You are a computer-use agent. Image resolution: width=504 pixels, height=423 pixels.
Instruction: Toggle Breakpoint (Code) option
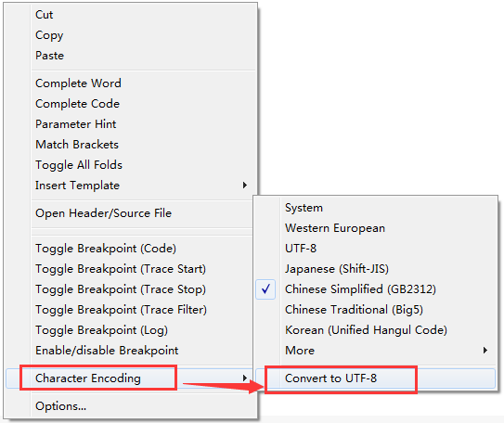pyautogui.click(x=130, y=249)
